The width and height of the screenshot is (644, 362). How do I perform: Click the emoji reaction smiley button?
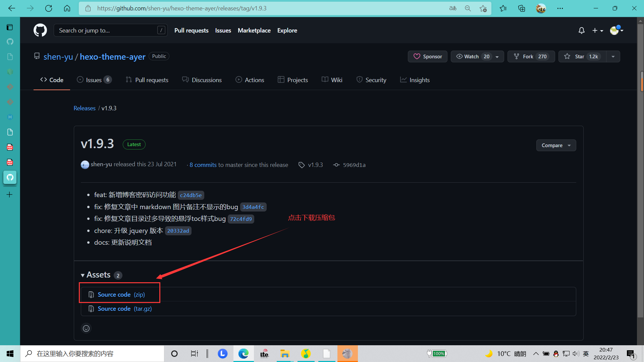(x=86, y=328)
